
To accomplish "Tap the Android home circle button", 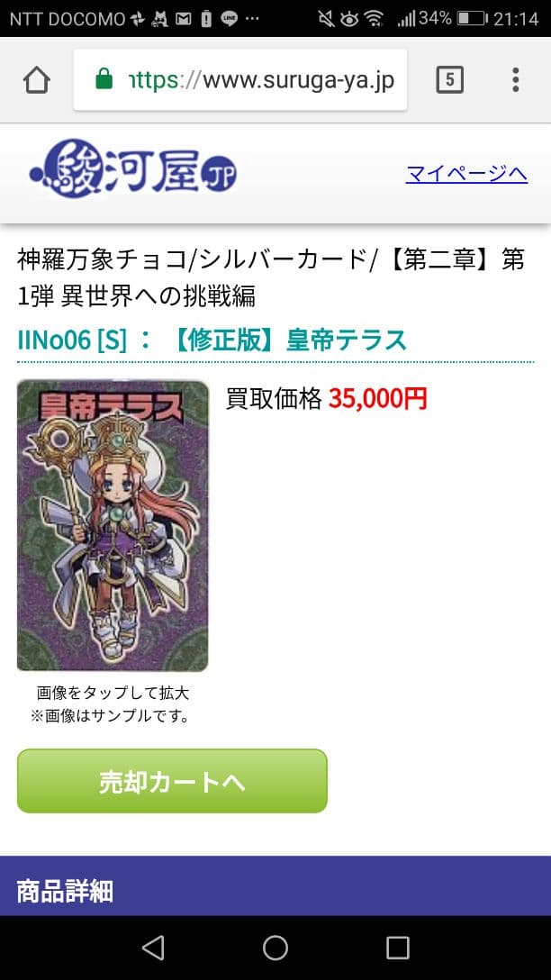I will pos(275,948).
